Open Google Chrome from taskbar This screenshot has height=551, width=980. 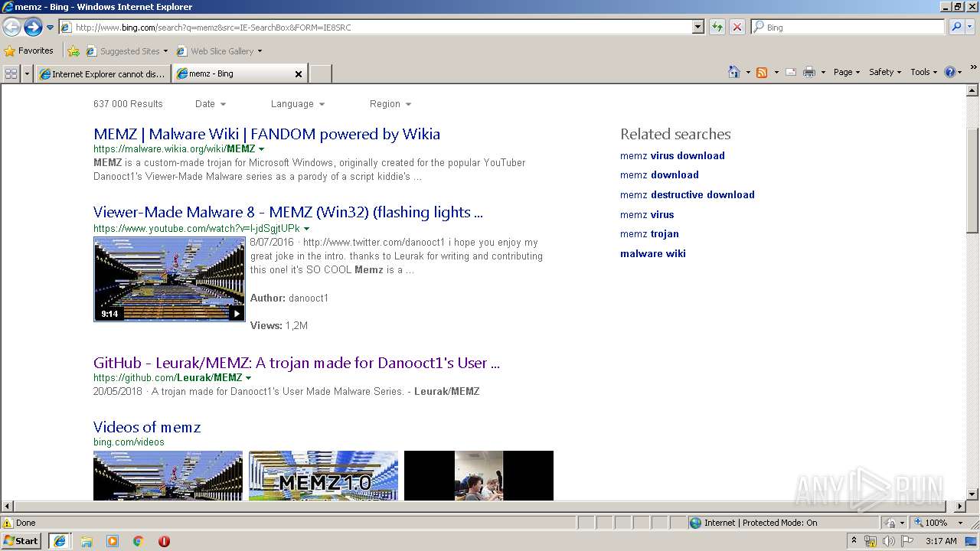tap(139, 541)
